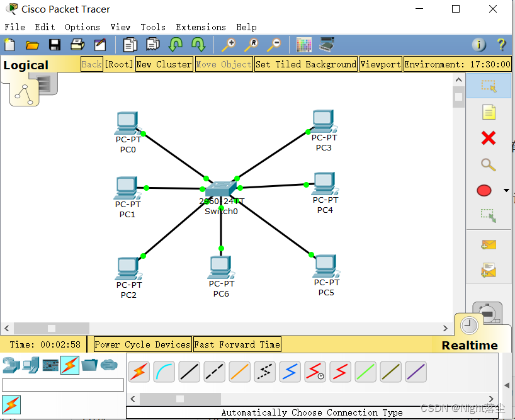Choose the Select tool in the right panel
This screenshot has width=515, height=420.
pos(489,86)
